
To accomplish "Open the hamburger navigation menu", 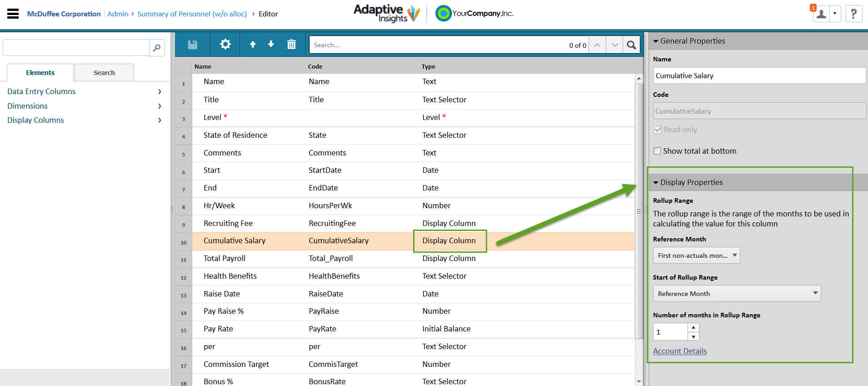I will (13, 14).
